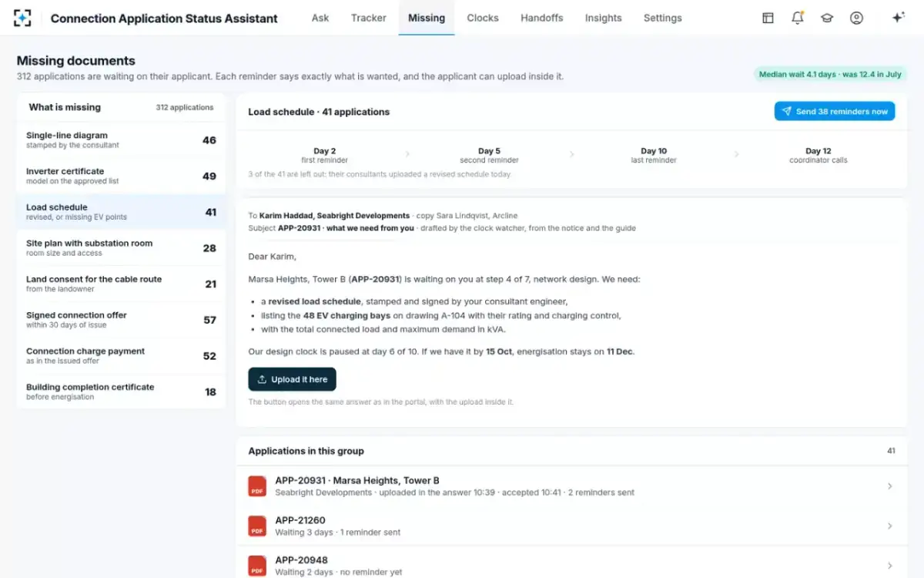
Task: Click the '312 applications' count label
Action: [185, 108]
